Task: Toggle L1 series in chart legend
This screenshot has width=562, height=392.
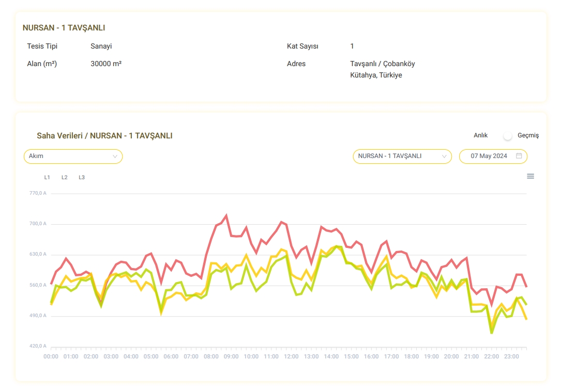Action: [x=47, y=177]
